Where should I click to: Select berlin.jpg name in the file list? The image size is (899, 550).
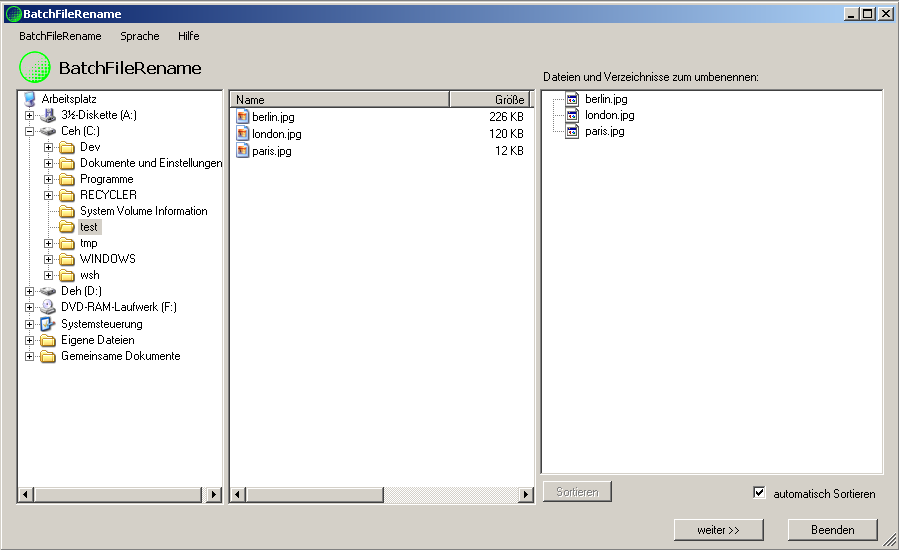click(273, 117)
